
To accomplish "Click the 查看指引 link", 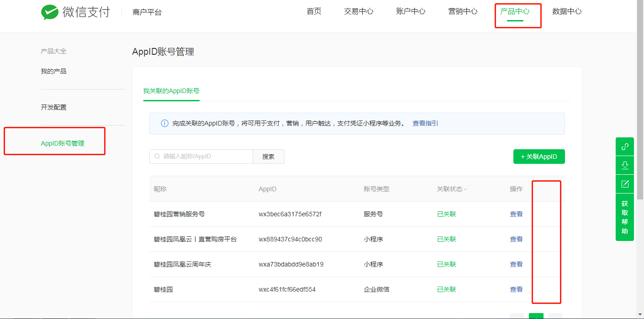I will [x=425, y=123].
